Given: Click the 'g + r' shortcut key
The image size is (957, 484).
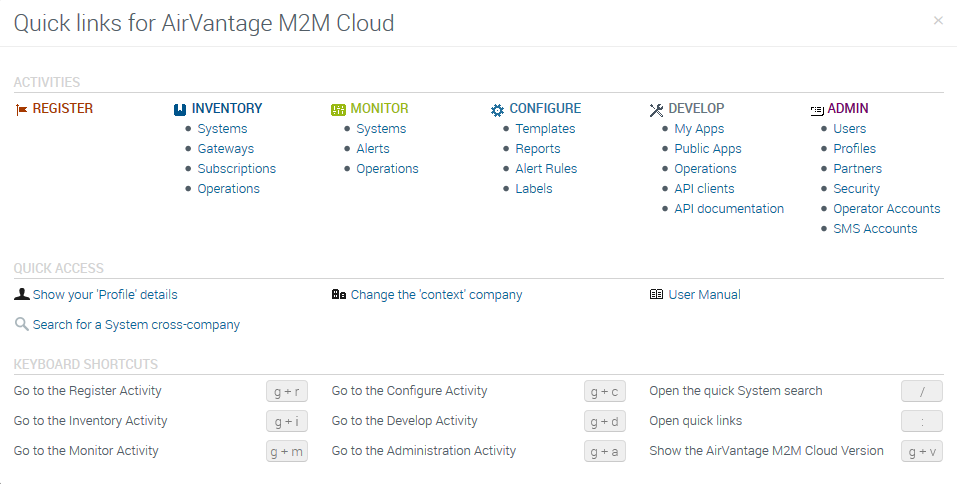Looking at the screenshot, I should 287,391.
